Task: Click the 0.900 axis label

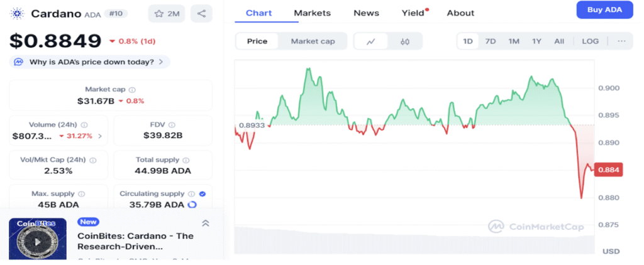Action: pyautogui.click(x=608, y=88)
